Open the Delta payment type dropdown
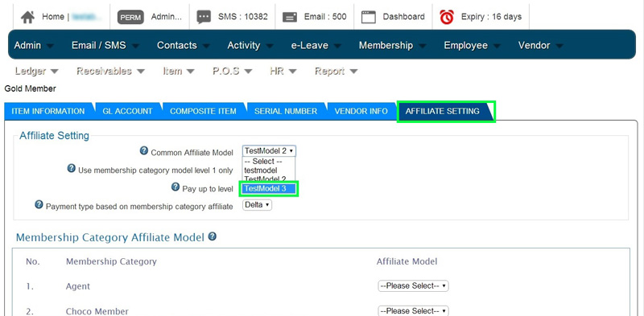644x316 pixels. click(257, 205)
